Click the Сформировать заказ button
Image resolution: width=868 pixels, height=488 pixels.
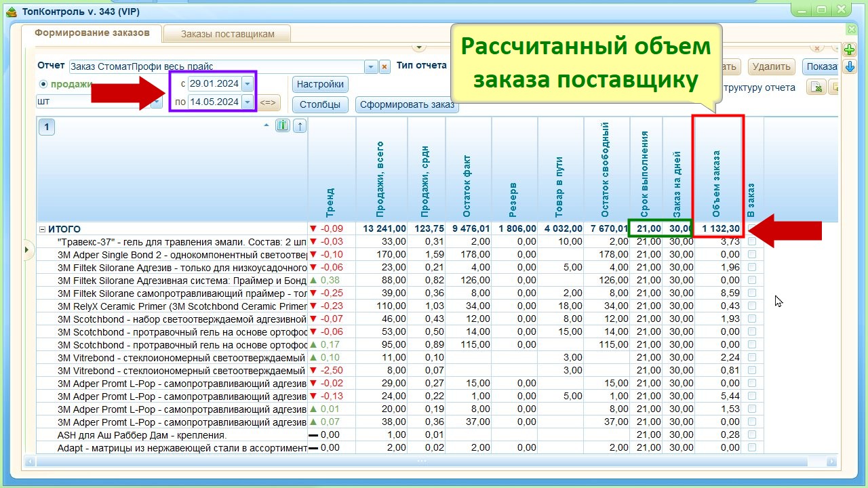click(407, 104)
